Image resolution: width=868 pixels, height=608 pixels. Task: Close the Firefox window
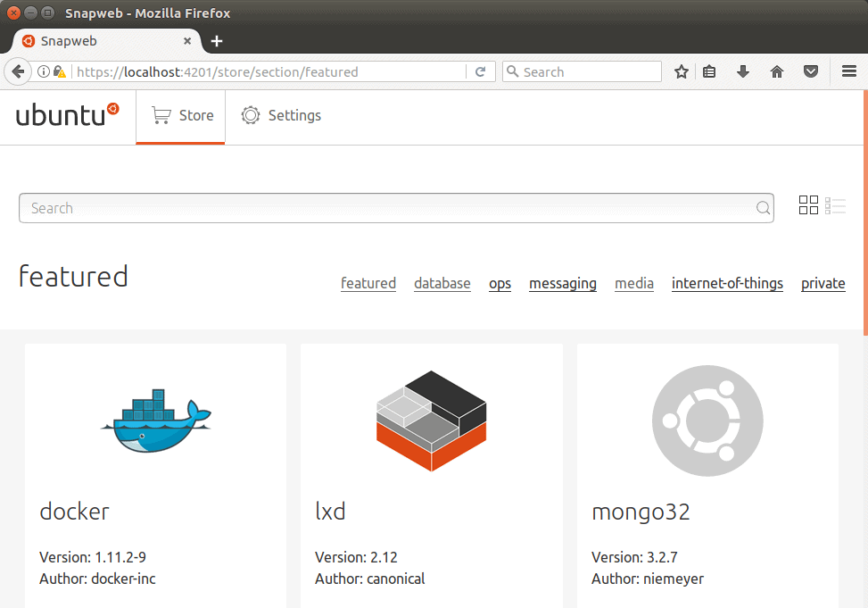14,12
